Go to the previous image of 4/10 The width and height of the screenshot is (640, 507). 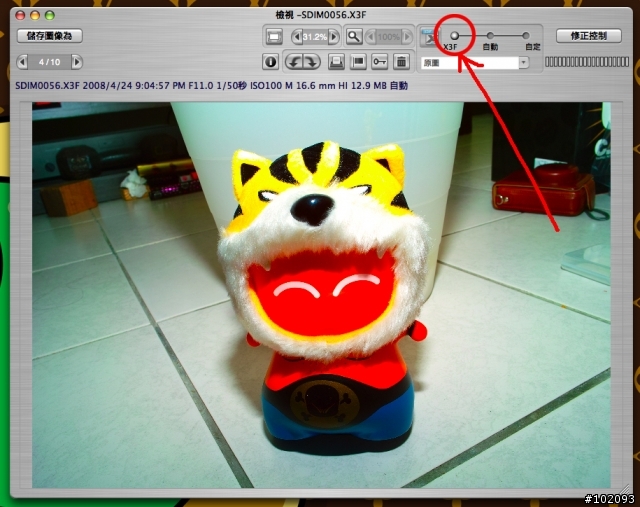(22, 62)
